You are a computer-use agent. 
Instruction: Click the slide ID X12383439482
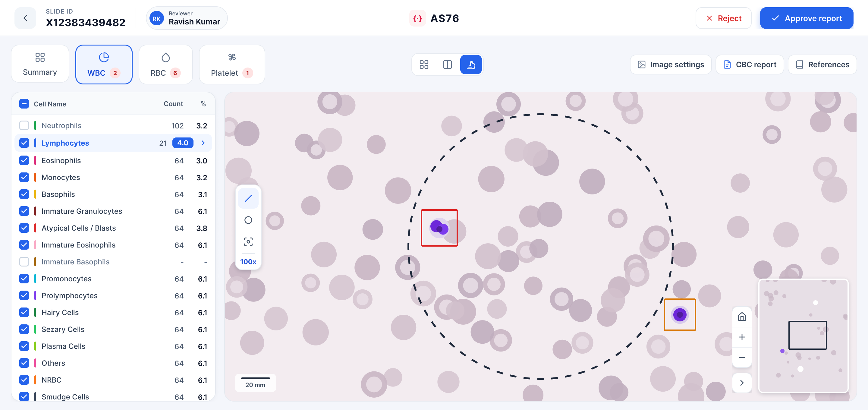click(86, 22)
